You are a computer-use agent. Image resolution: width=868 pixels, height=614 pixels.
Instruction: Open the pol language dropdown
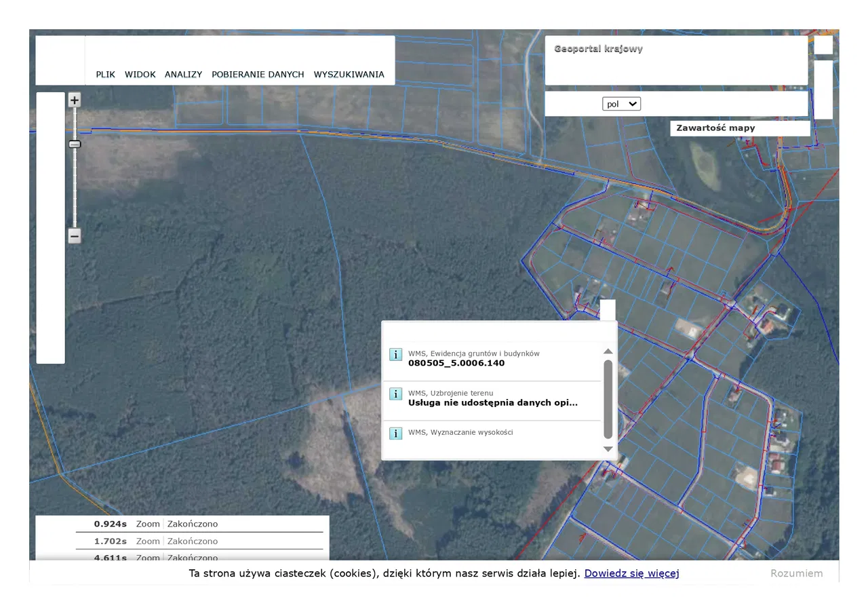pyautogui.click(x=621, y=104)
